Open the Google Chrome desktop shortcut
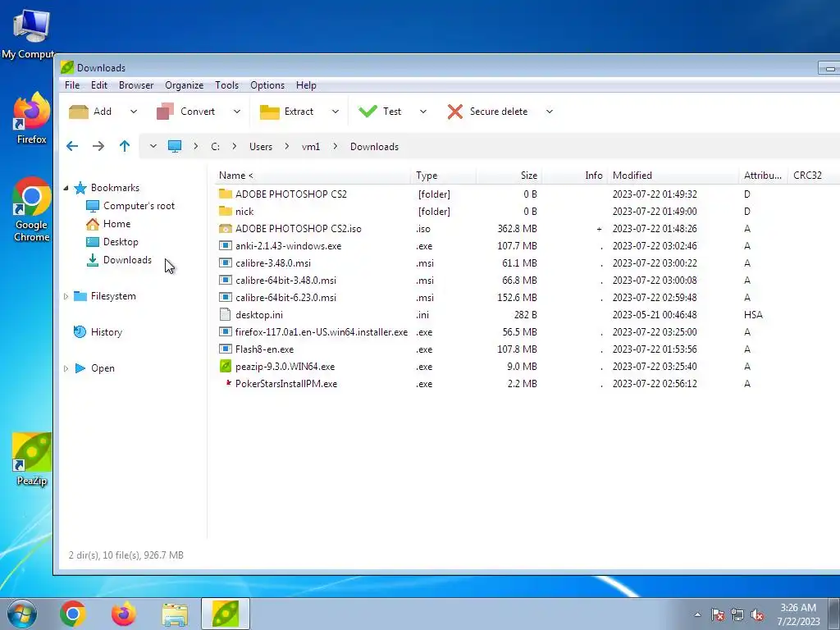This screenshot has height=630, width=840. (x=32, y=209)
